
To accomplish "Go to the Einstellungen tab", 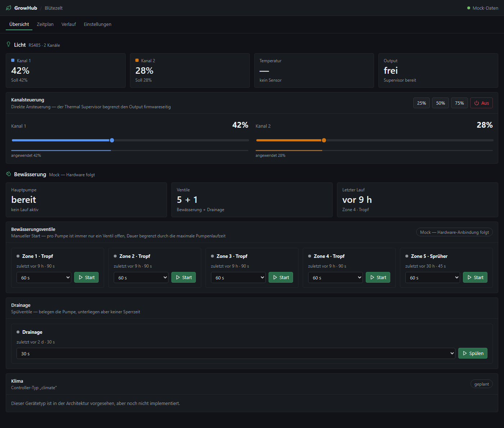I will 98,24.
